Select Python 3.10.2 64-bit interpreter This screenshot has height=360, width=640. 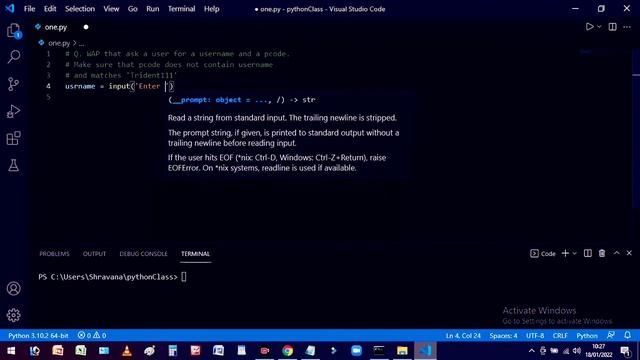[38, 336]
